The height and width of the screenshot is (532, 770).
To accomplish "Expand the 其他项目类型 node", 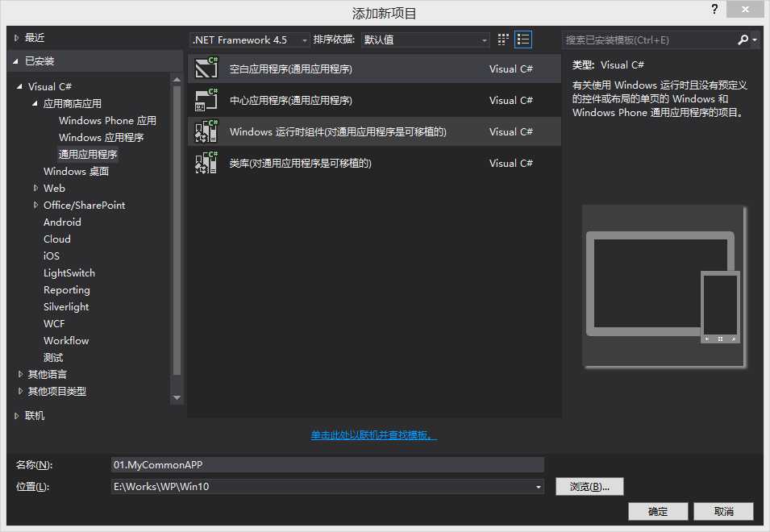I will tap(20, 391).
